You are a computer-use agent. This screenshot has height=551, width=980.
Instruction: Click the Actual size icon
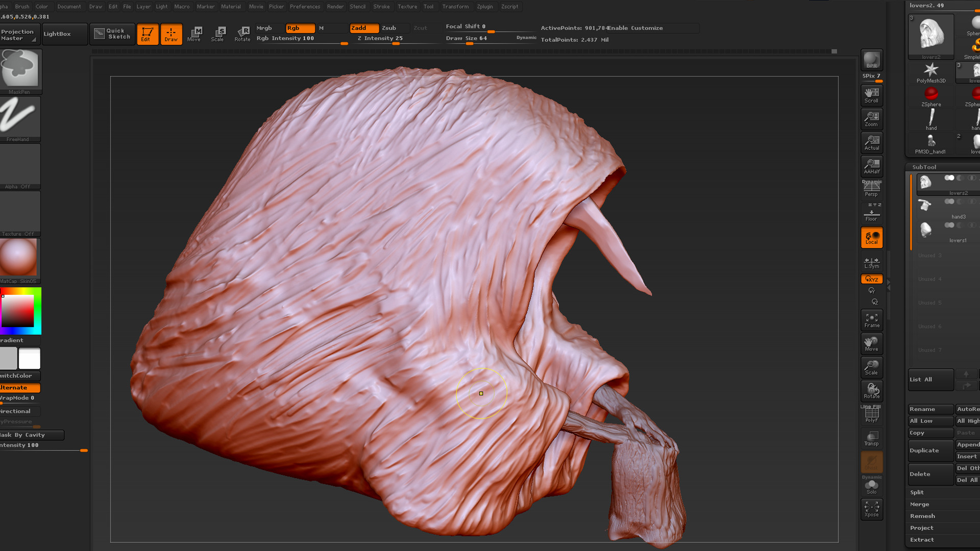pos(871,142)
